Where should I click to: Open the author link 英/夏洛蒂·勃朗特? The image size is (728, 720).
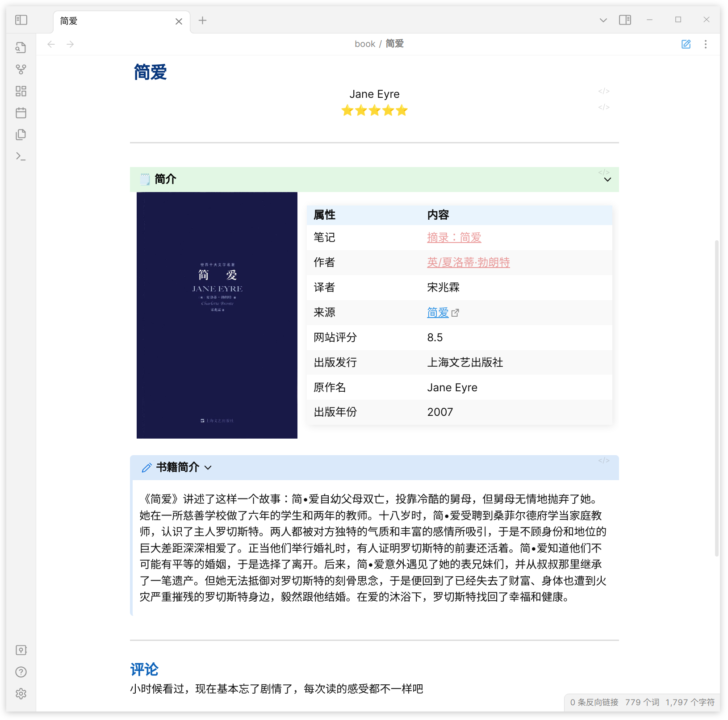[468, 263]
